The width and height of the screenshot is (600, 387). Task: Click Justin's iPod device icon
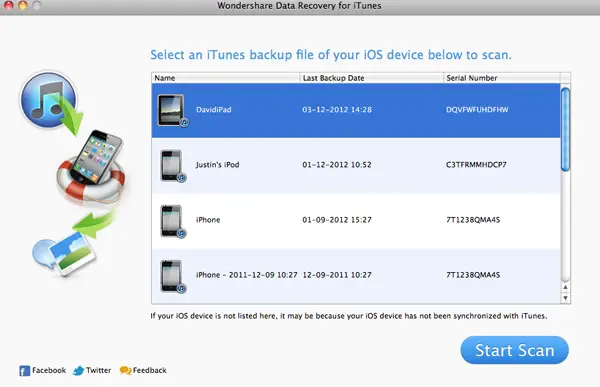click(173, 165)
